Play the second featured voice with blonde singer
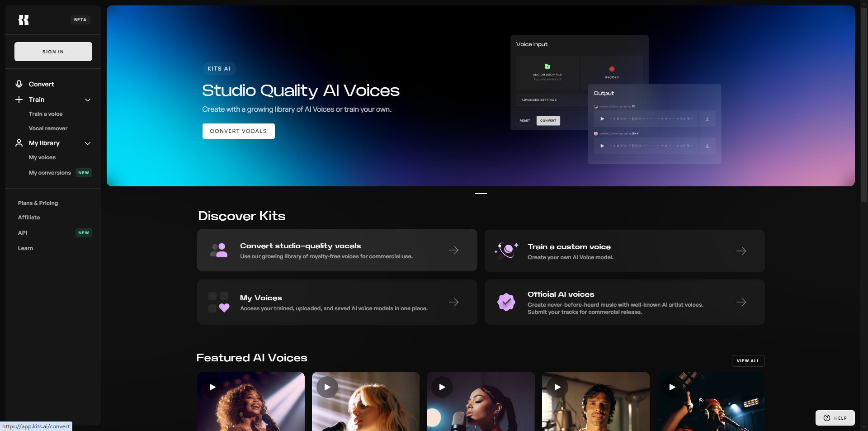868x431 pixels. tap(327, 387)
